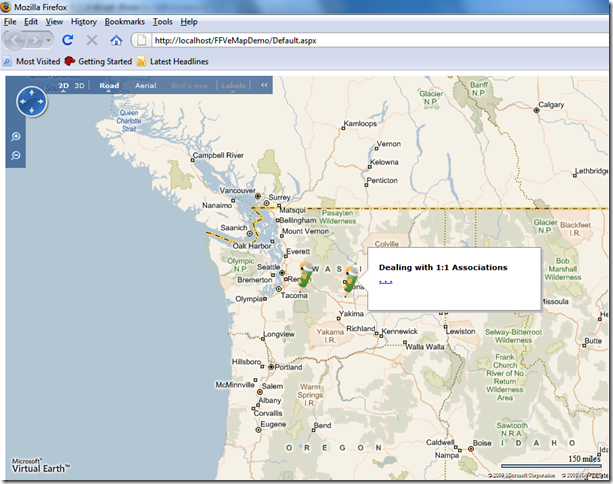Click the Campbell River label
This screenshot has width=613, height=484.
(218, 155)
